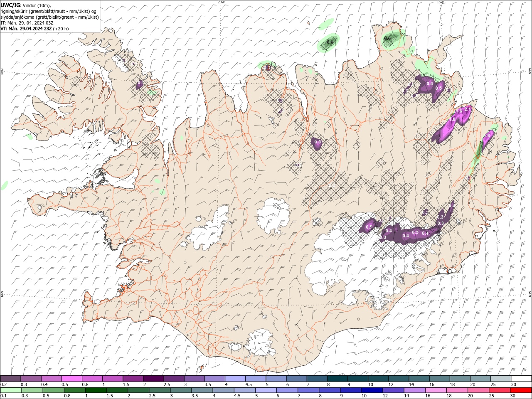Screen dimensions: 532x399
Task: Click the 2.1 precipitation value in the east
Action: tap(467, 109)
